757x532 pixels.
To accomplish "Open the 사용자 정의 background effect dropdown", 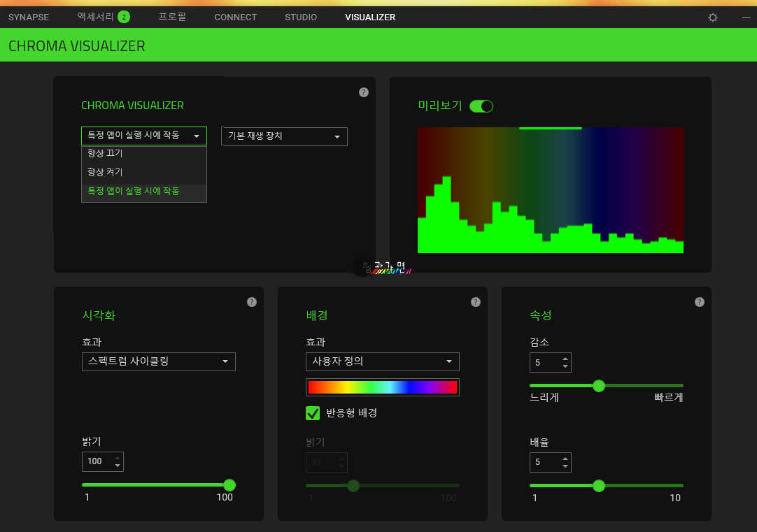I will (383, 361).
